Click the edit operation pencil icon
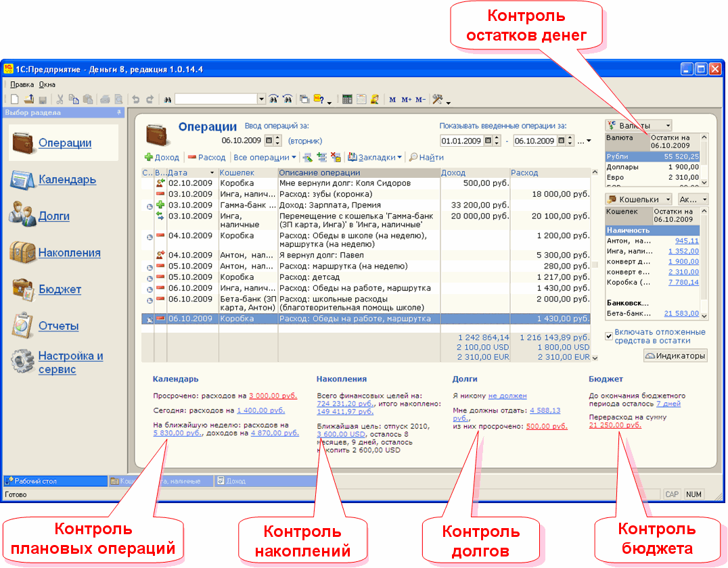 tap(307, 158)
